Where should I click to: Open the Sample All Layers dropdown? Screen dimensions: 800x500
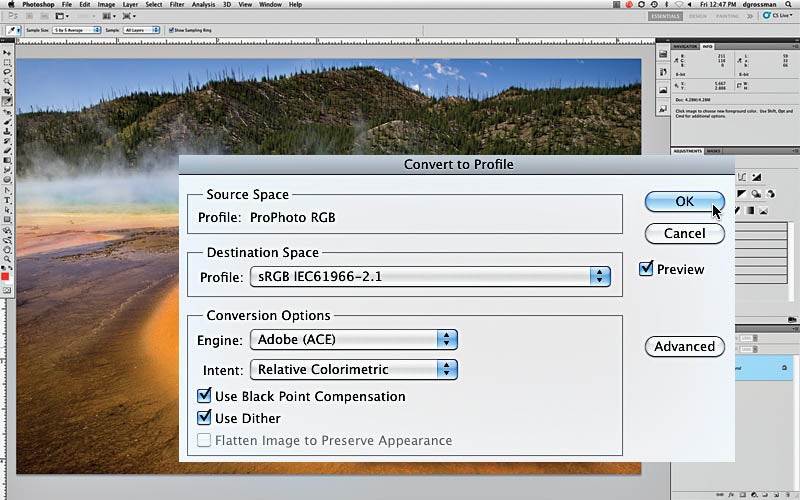(x=141, y=30)
